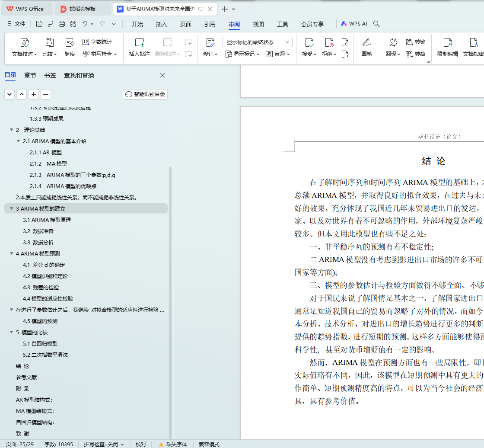Select the 画笔 pen tool
The width and height of the screenshot is (484, 448).
coord(367,47)
